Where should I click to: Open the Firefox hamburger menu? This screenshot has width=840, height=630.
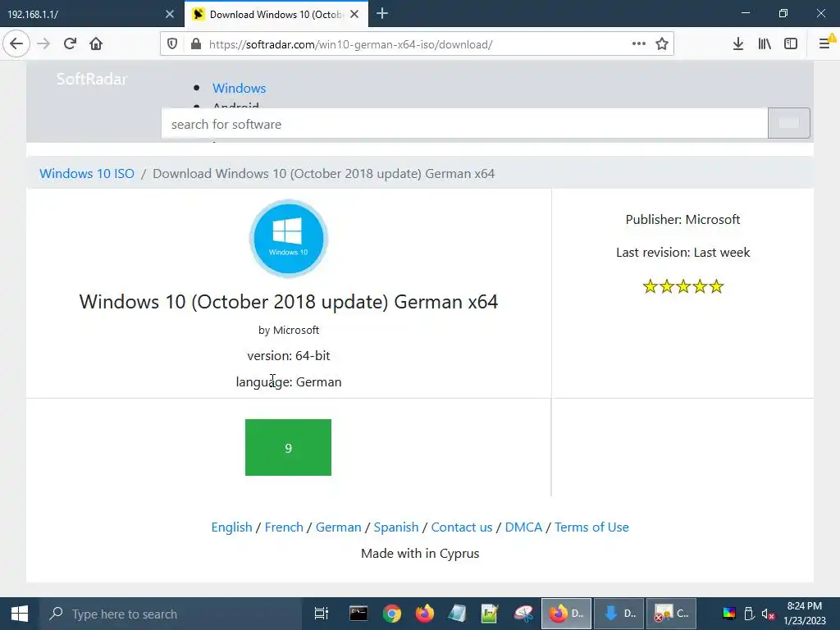click(x=825, y=43)
